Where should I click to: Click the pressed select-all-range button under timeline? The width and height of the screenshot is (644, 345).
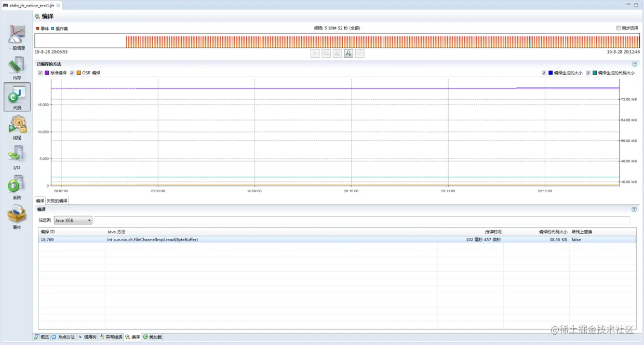point(348,54)
